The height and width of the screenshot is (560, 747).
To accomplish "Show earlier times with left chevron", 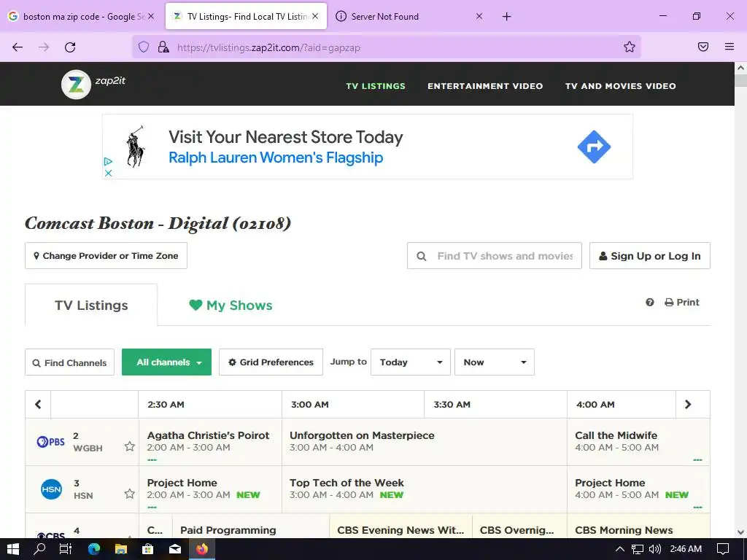I will (x=38, y=404).
